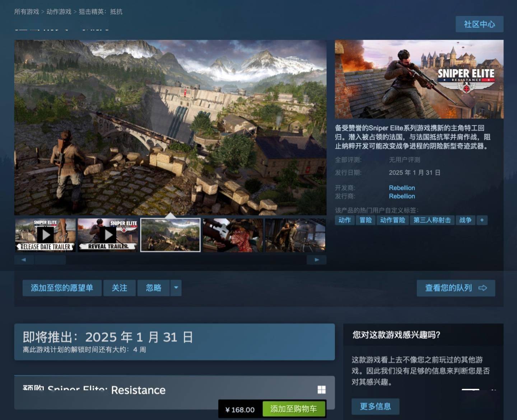Open developer Rebellion link

(x=402, y=188)
